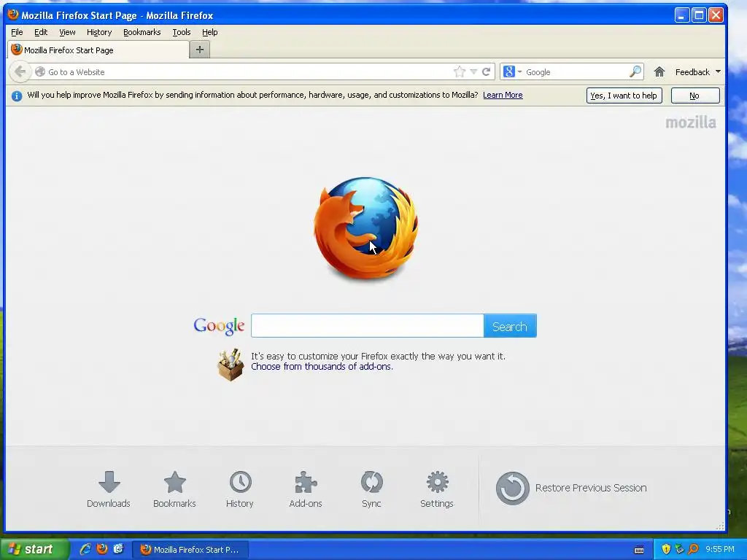Click the add-ons toolbox snippet icon
The image size is (747, 560).
[231, 365]
